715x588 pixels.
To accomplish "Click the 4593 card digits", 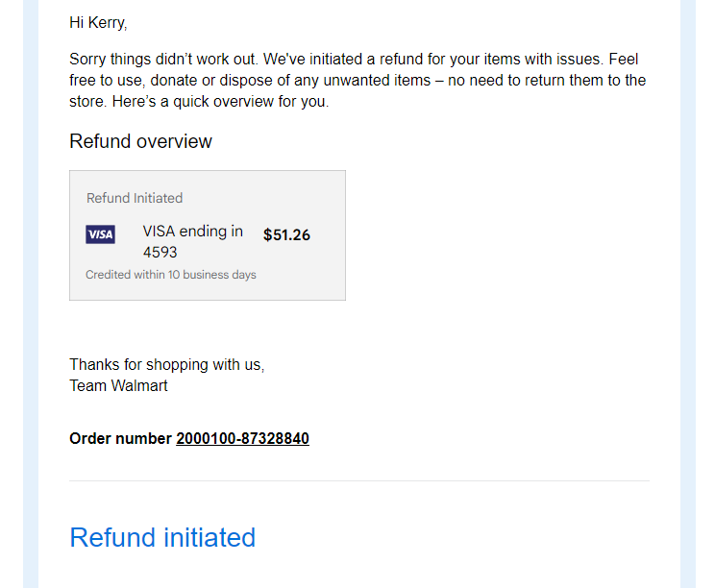I will pos(160,252).
